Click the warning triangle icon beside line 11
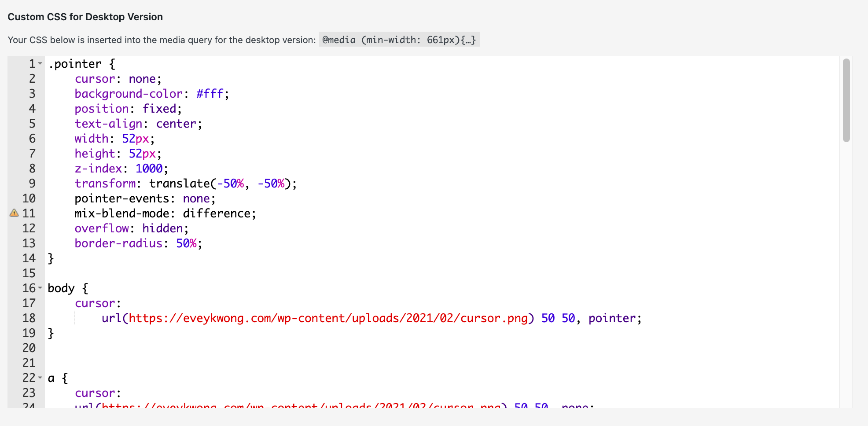Screen dimensions: 868x426 [14, 213]
